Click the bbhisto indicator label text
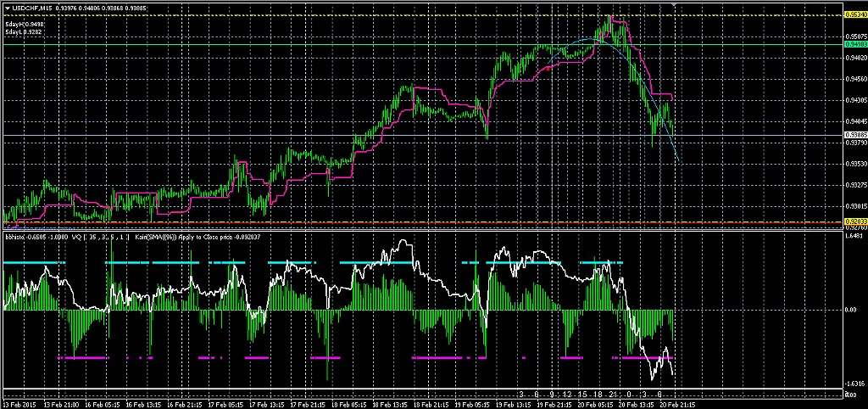 [17, 236]
